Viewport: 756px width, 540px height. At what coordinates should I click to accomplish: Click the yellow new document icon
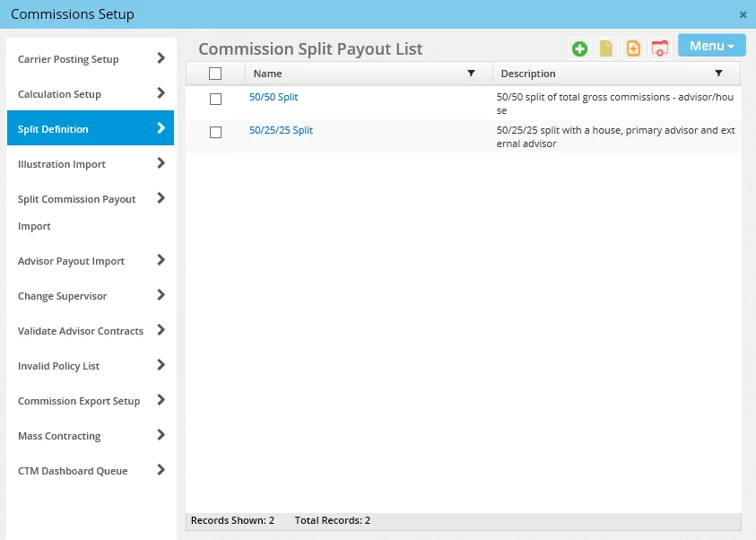606,47
